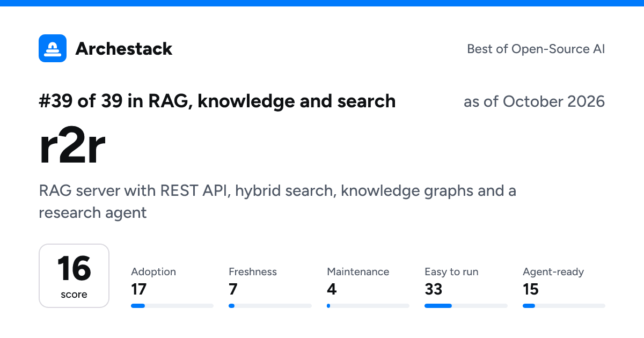Click the Freshness label
This screenshot has height=338, width=644.
253,272
